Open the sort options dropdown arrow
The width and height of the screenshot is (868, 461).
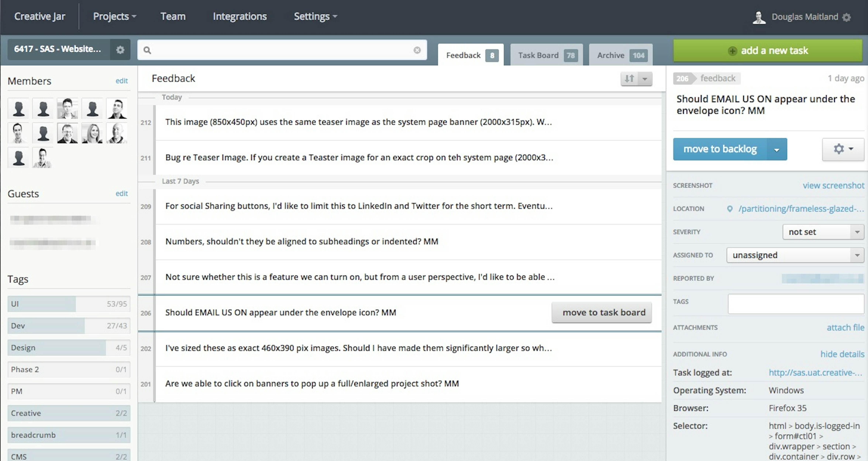click(645, 79)
